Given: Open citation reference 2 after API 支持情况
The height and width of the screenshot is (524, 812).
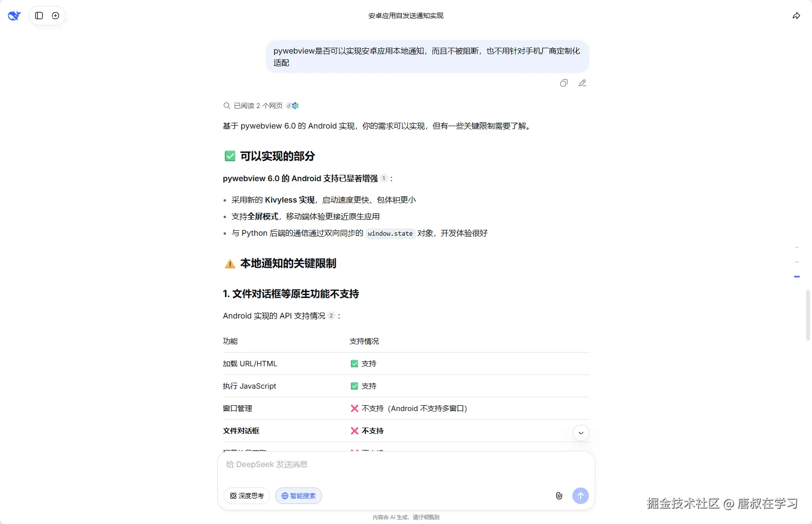Looking at the screenshot, I should coord(332,316).
